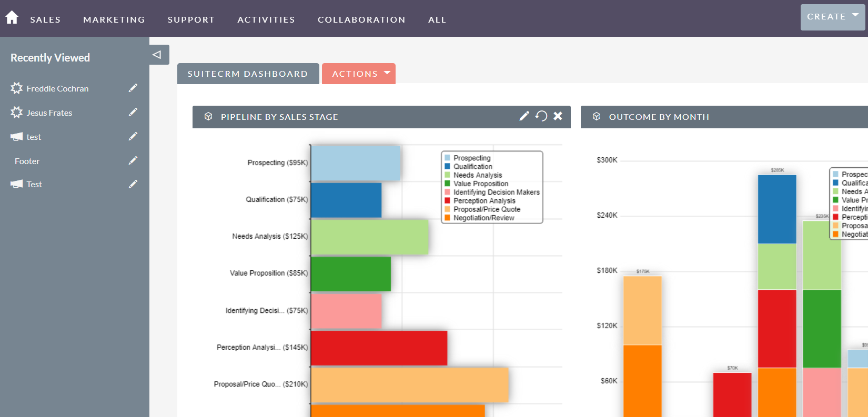Open the Sales menu
The height and width of the screenshot is (417, 868).
[x=45, y=19]
